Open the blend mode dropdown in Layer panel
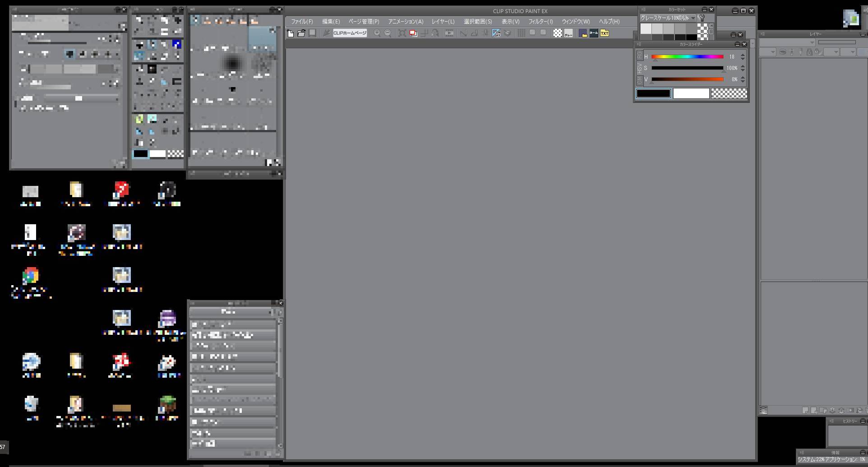868x467 pixels. pos(787,42)
